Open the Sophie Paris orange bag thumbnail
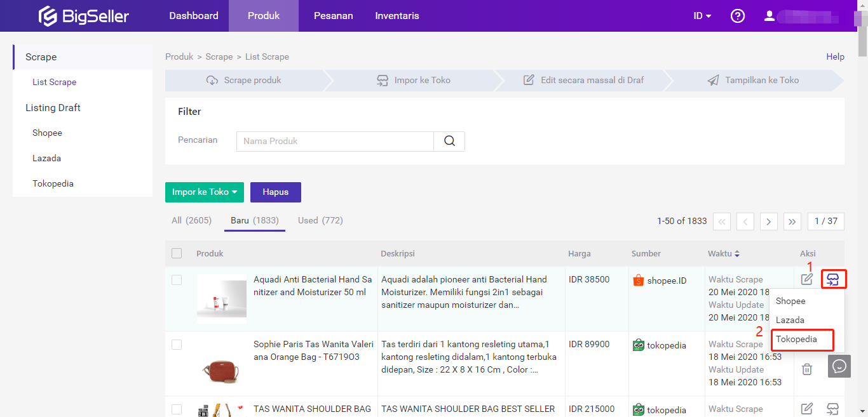Screen dimensions: 868x417 pos(222,364)
